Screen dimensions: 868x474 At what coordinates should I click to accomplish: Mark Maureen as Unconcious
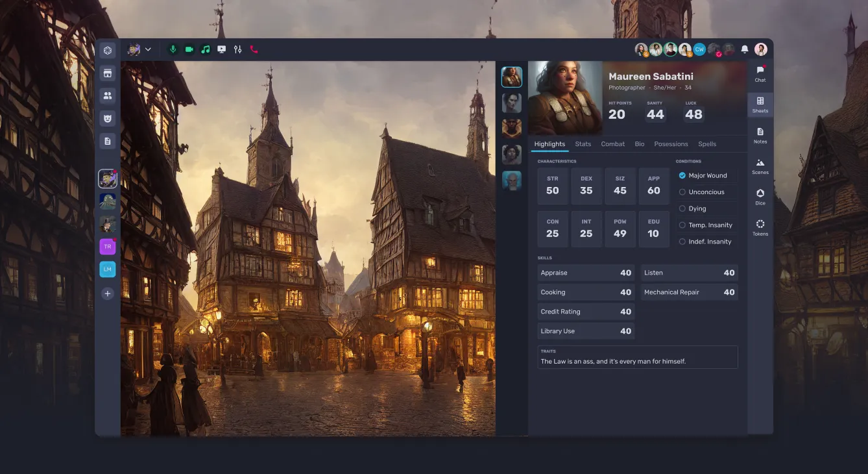681,192
